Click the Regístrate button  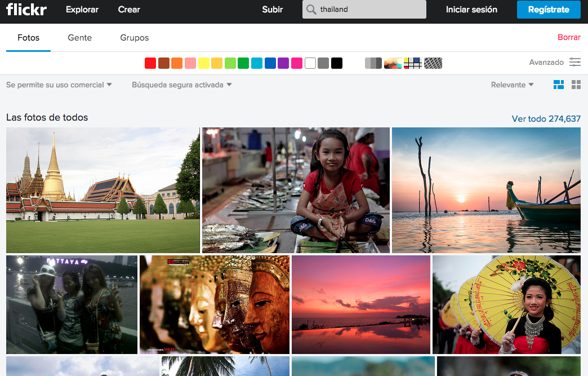548,9
